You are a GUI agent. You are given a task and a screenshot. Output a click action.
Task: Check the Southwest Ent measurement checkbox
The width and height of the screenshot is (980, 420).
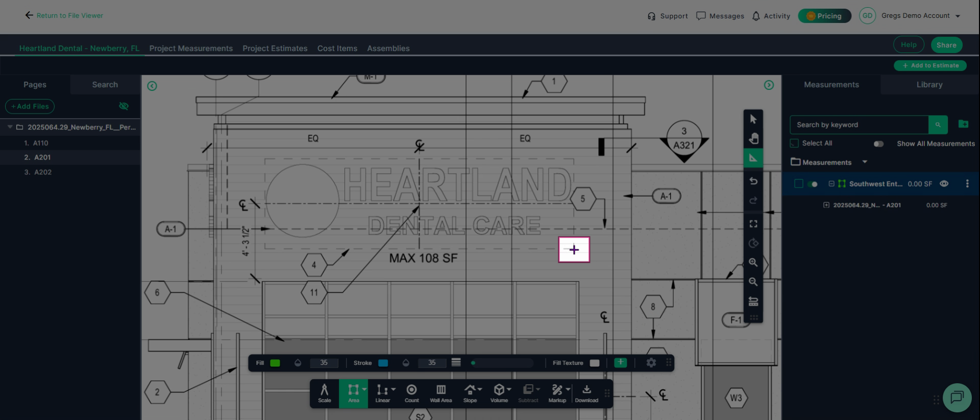click(799, 184)
